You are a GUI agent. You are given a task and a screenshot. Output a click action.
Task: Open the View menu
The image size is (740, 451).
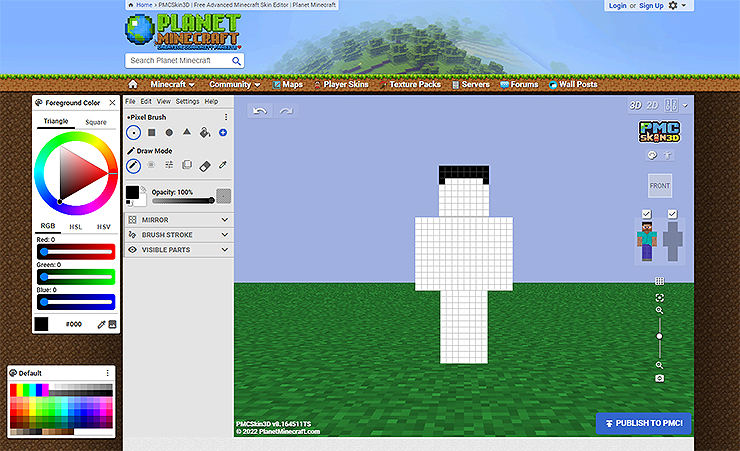[x=164, y=101]
